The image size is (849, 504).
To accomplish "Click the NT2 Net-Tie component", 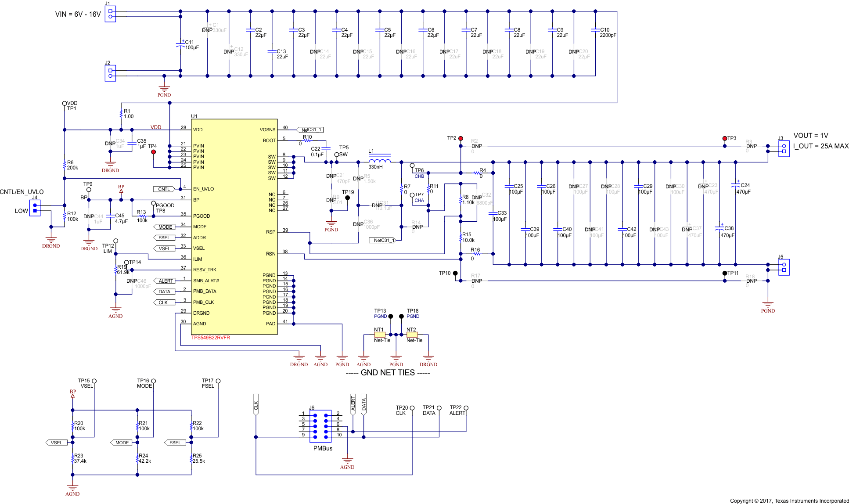I will (412, 335).
